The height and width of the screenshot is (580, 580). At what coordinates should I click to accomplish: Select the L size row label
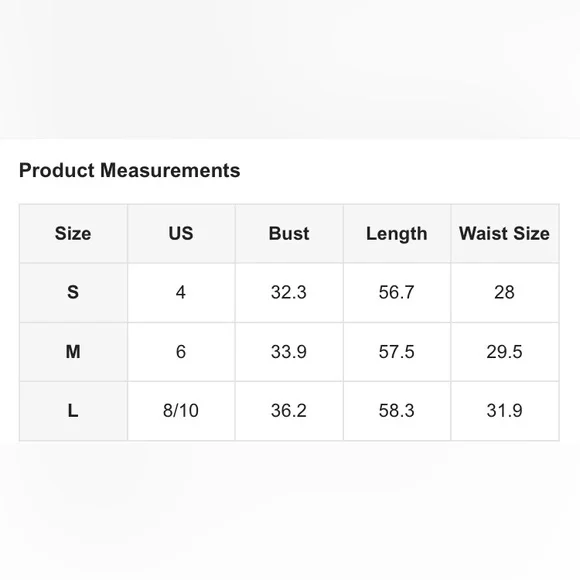[73, 411]
